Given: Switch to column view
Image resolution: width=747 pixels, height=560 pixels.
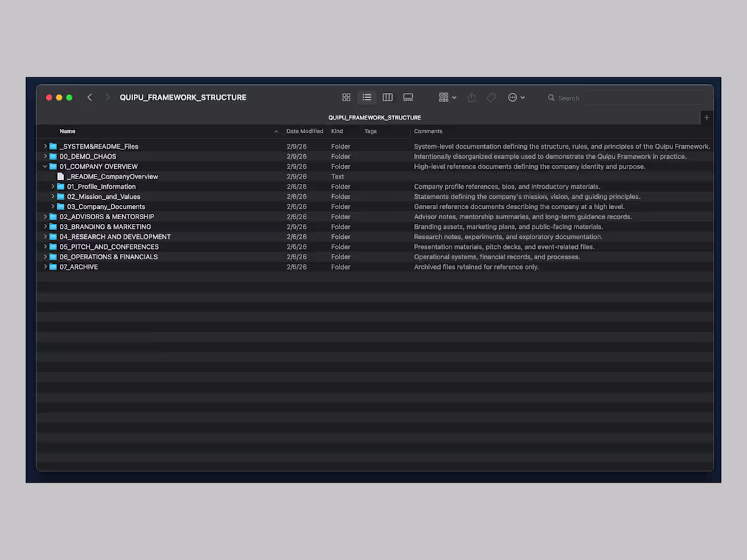Looking at the screenshot, I should point(387,97).
